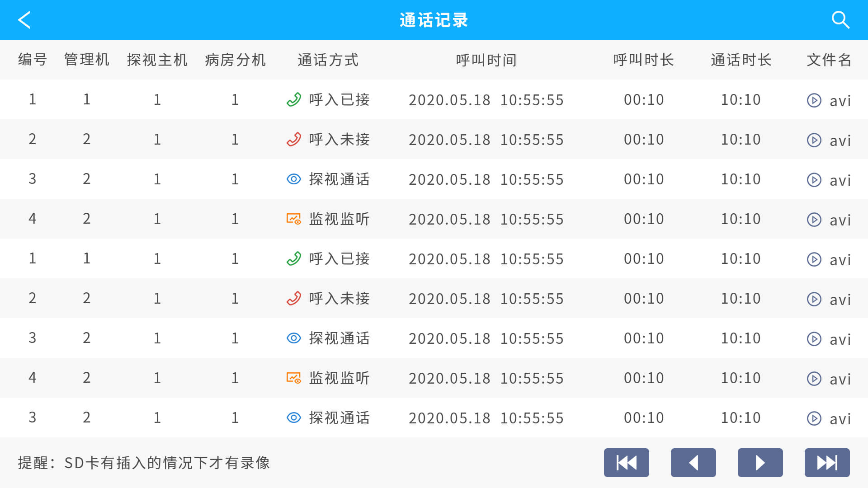Click the SD card reminder text at bottom
The image size is (868, 488).
143,463
